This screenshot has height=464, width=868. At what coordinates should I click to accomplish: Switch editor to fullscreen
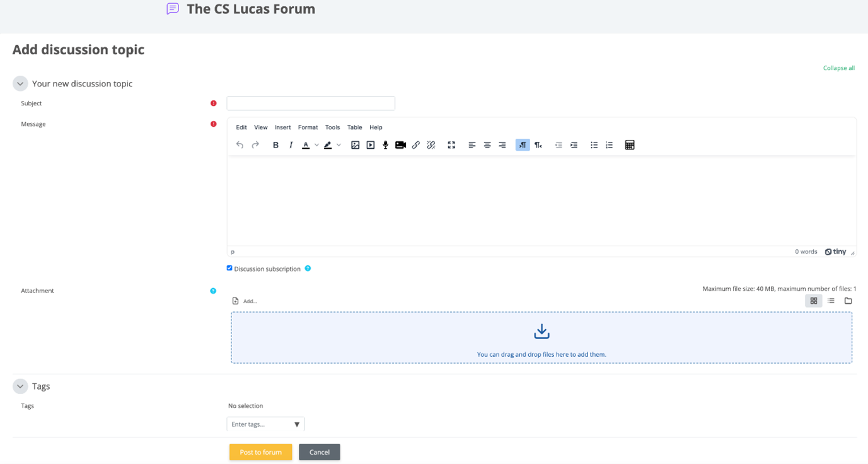click(x=451, y=145)
